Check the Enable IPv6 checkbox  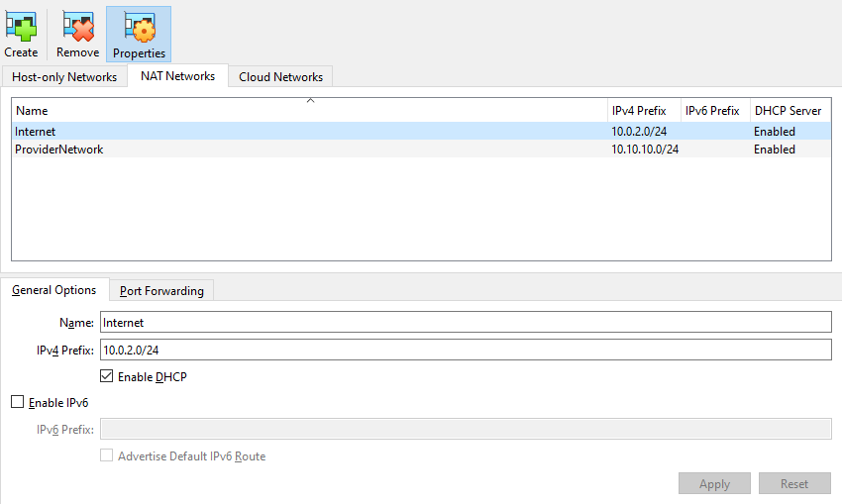17,402
